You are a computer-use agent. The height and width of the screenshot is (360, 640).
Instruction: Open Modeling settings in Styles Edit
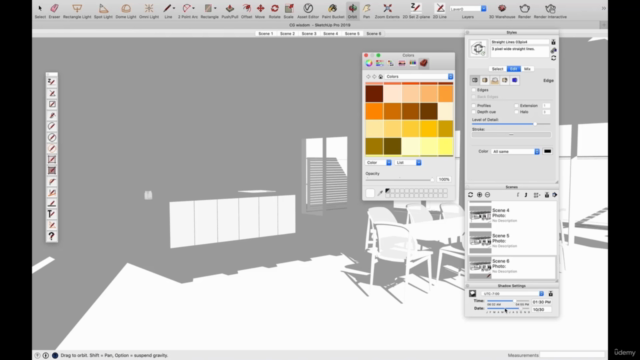(x=515, y=80)
